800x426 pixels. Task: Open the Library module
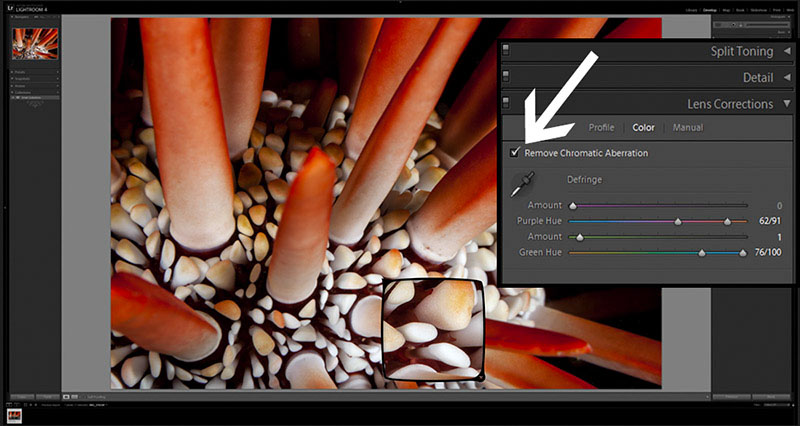pos(691,9)
